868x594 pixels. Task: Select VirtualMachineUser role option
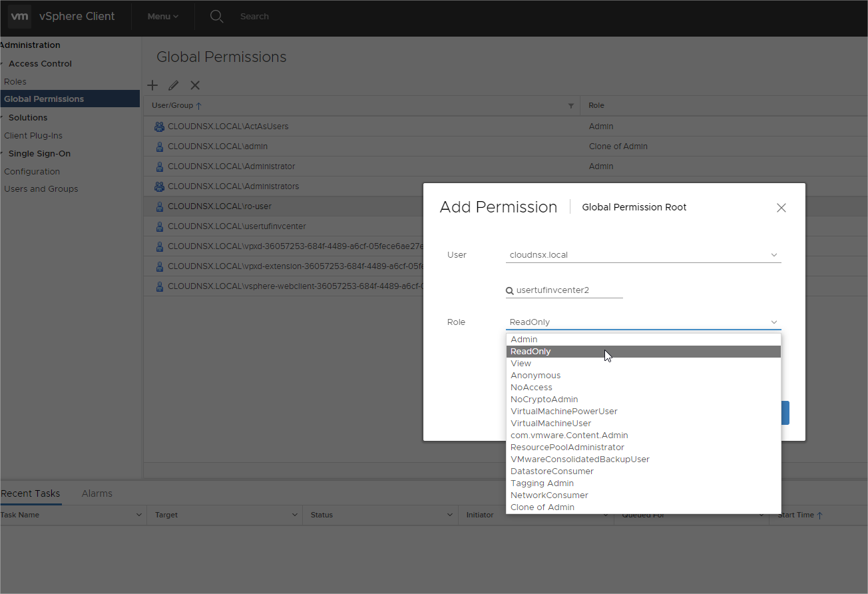click(x=644, y=424)
